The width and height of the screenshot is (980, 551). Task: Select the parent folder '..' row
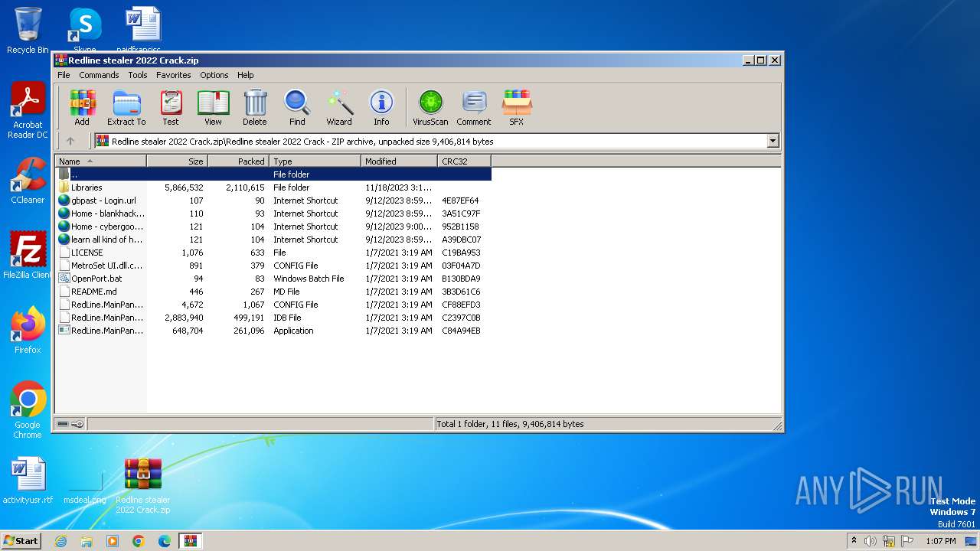pyautogui.click(x=273, y=174)
